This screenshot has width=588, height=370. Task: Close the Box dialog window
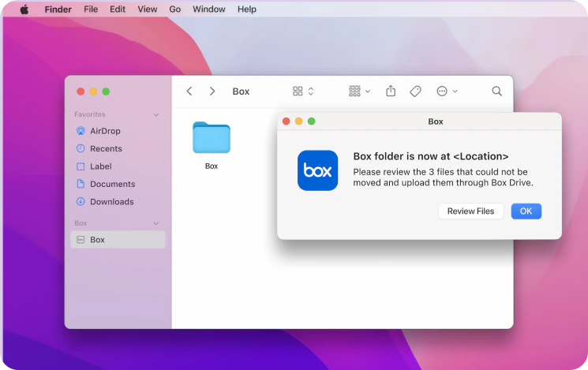coord(287,121)
